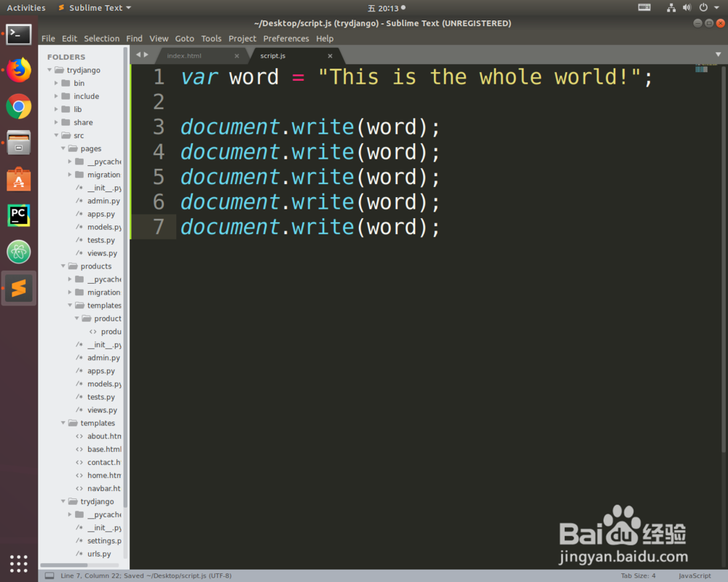Image resolution: width=728 pixels, height=582 pixels.
Task: Collapse the pages folder
Action: click(x=63, y=148)
